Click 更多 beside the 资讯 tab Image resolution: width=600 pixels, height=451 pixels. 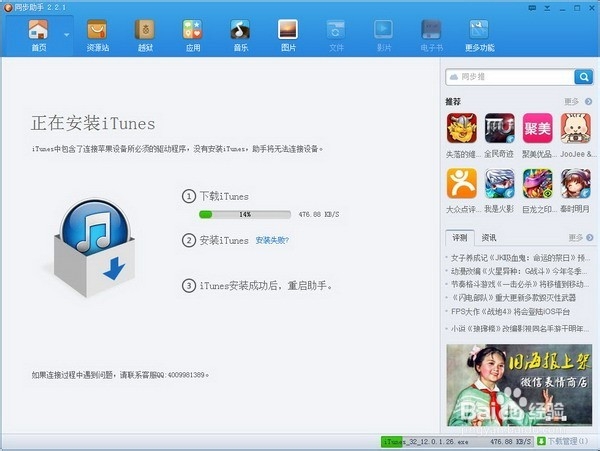[580, 238]
